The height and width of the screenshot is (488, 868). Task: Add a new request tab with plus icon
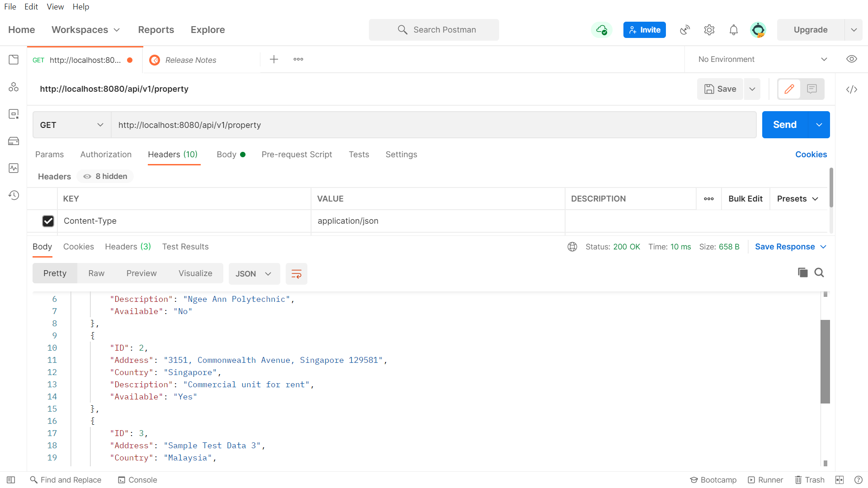274,59
